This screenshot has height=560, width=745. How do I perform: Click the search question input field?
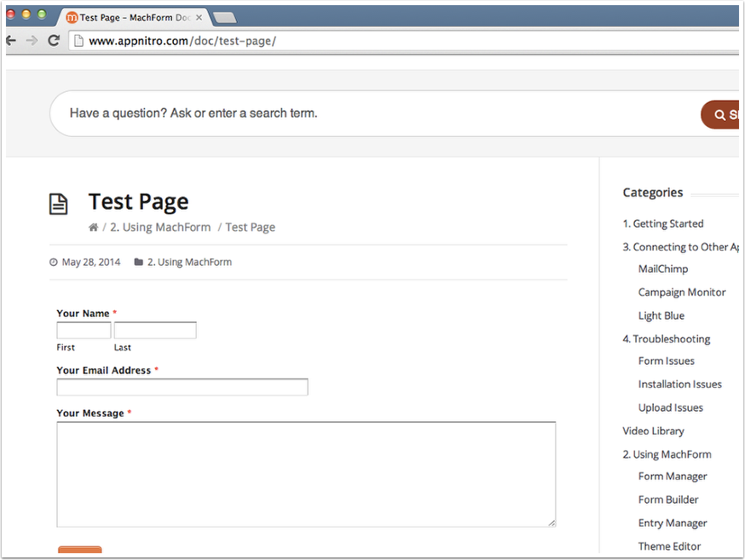[x=373, y=113]
